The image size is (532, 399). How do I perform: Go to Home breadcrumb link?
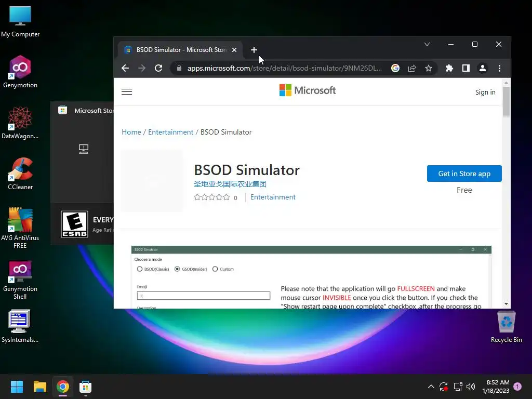[131, 132]
